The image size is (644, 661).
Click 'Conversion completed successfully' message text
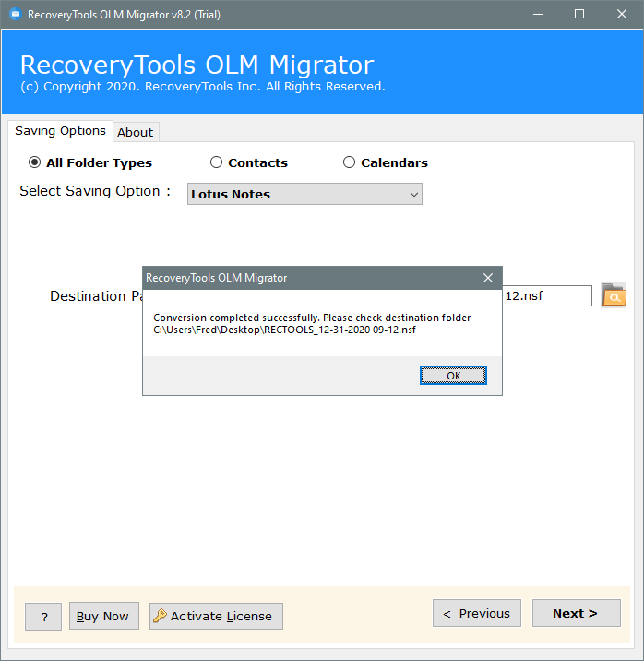pyautogui.click(x=312, y=318)
